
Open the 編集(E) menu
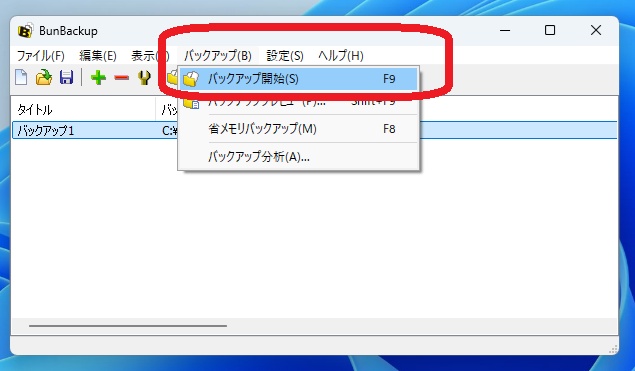(x=98, y=55)
